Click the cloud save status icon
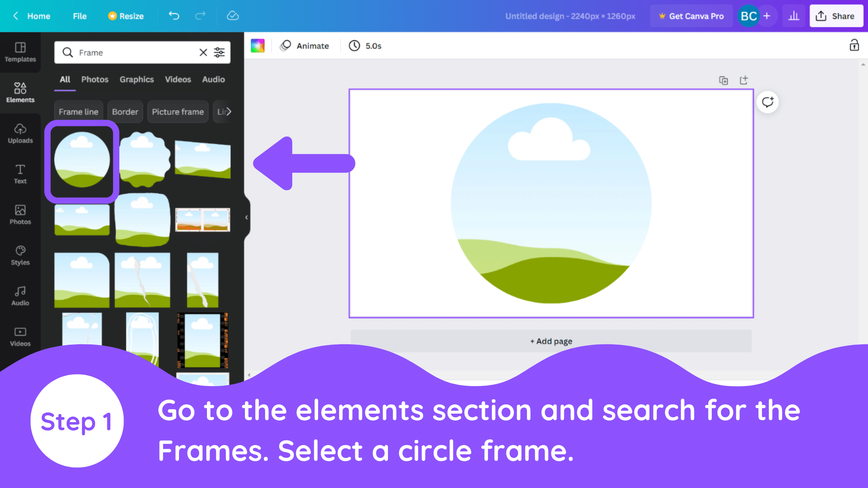 232,16
